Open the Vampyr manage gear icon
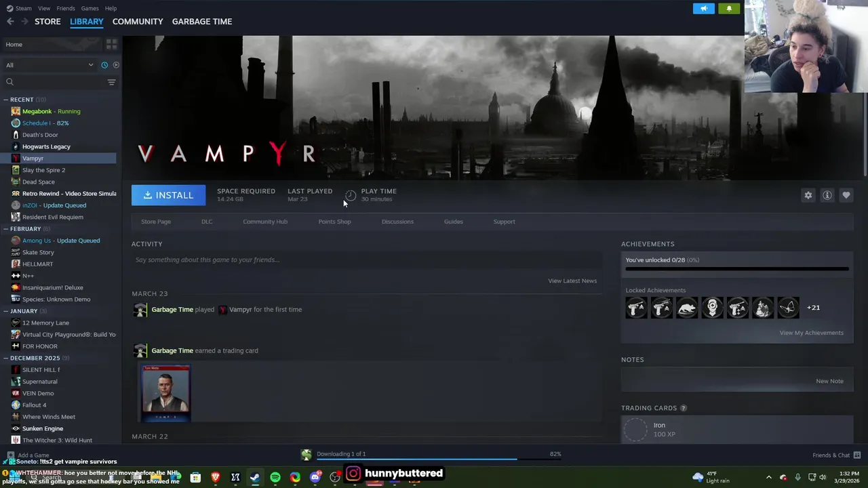Screen dimensions: 868x488 (808, 195)
